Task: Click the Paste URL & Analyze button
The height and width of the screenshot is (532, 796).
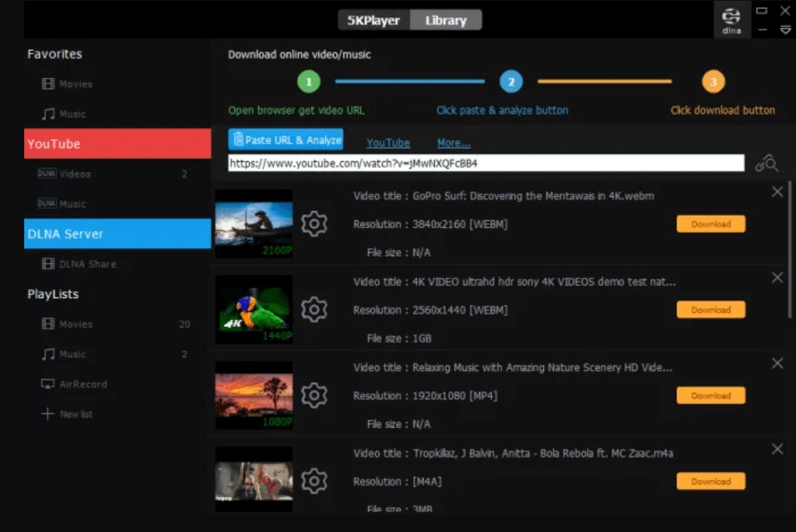Action: tap(286, 139)
